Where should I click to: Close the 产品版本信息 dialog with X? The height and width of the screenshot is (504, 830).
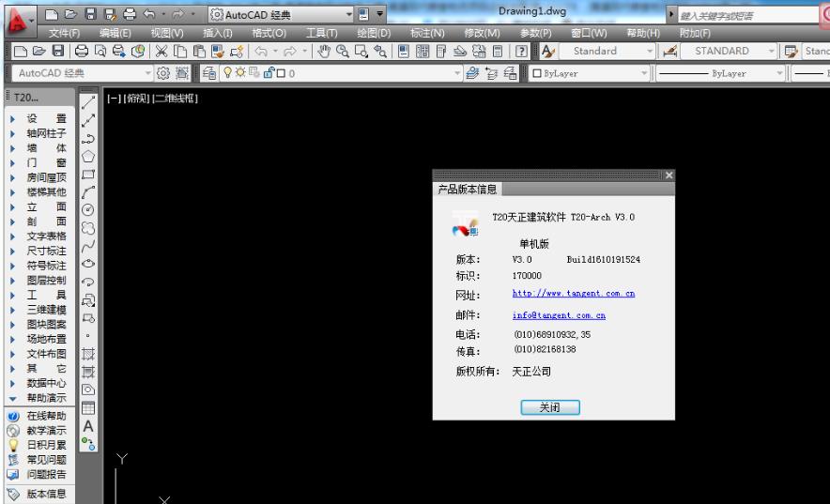pos(669,176)
